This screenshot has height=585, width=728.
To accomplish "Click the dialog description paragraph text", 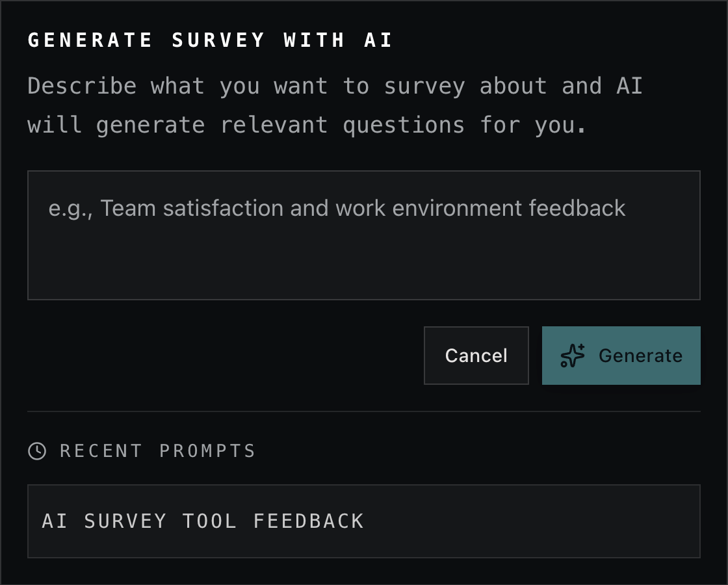I will pyautogui.click(x=335, y=104).
